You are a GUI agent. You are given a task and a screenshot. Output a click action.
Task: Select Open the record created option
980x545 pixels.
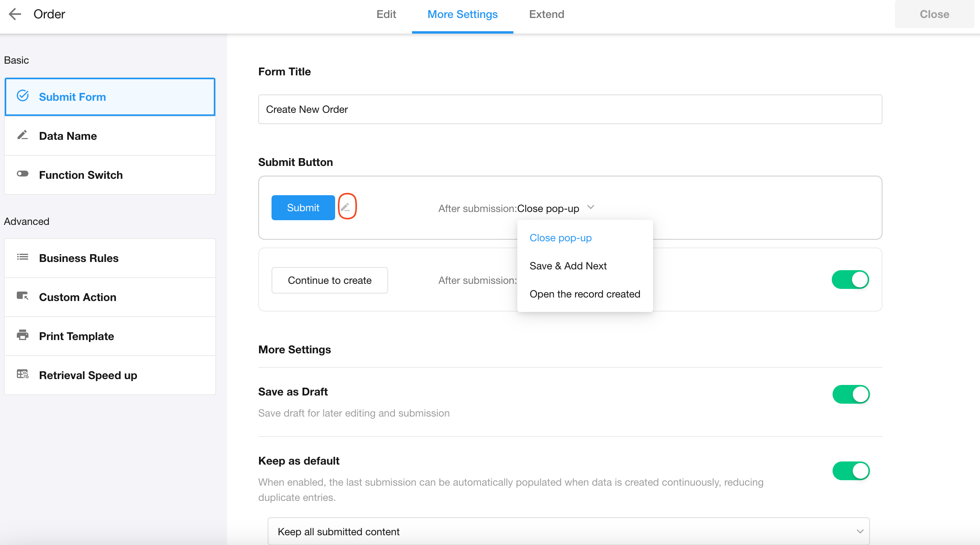(x=585, y=294)
